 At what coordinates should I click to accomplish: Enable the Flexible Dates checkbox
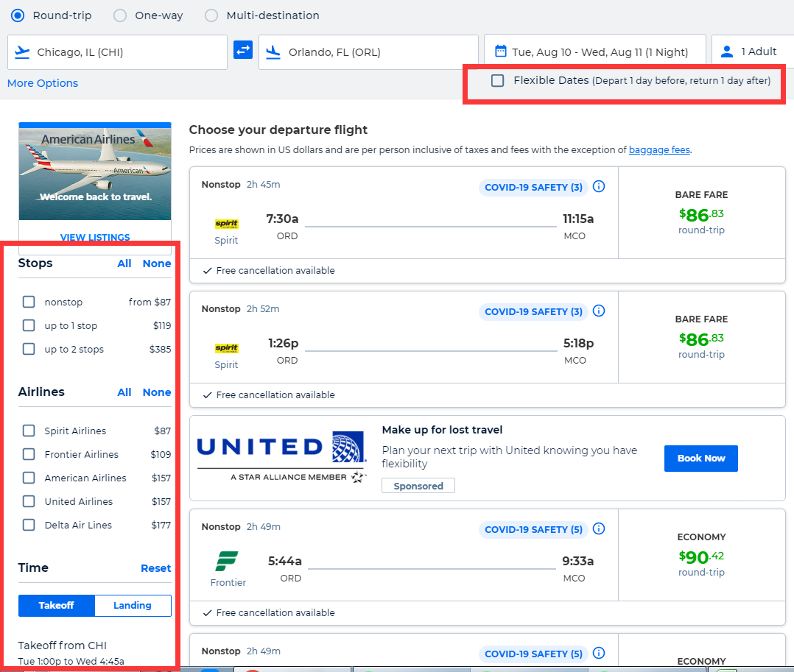click(x=497, y=81)
